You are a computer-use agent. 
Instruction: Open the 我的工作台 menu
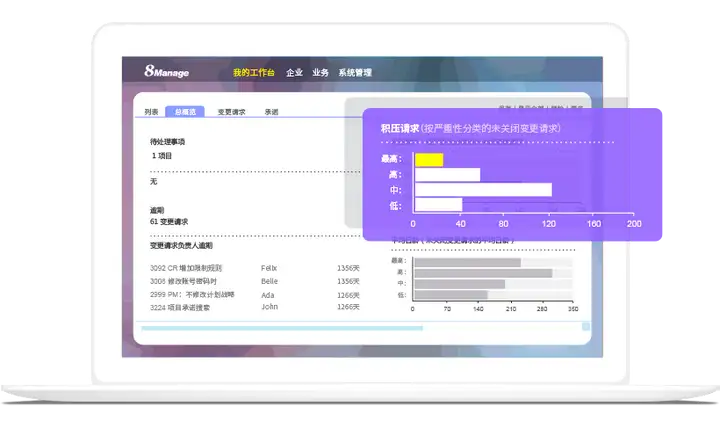click(253, 73)
